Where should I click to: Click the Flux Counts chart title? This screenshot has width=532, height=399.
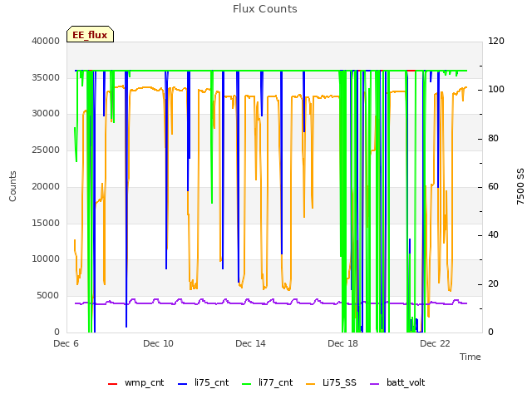(x=265, y=9)
